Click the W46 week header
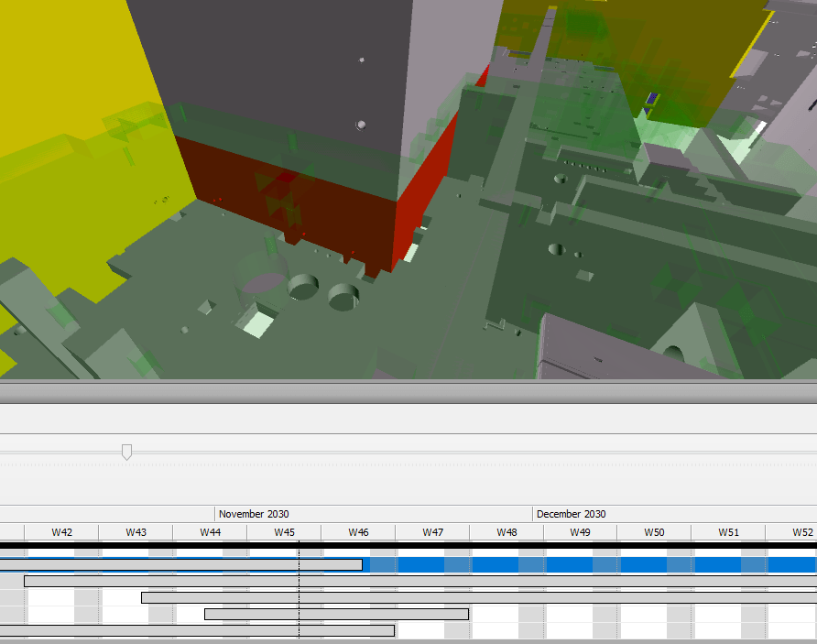Image resolution: width=817 pixels, height=644 pixels. click(358, 532)
